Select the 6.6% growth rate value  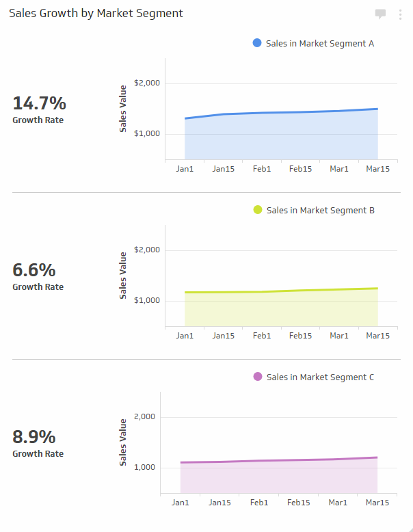(34, 270)
